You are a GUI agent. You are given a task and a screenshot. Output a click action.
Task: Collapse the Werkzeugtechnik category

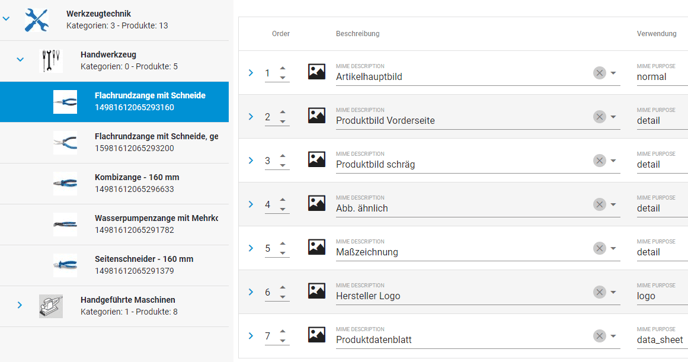tap(6, 19)
